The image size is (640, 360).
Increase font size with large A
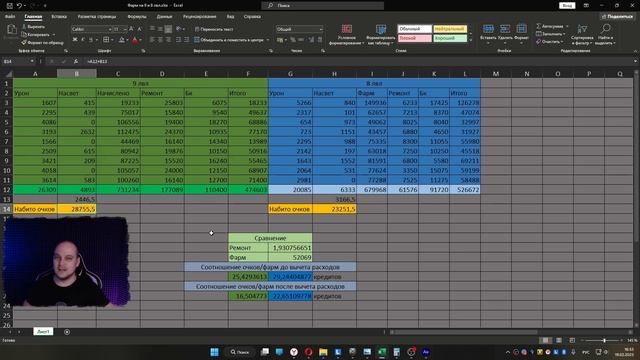coord(131,29)
